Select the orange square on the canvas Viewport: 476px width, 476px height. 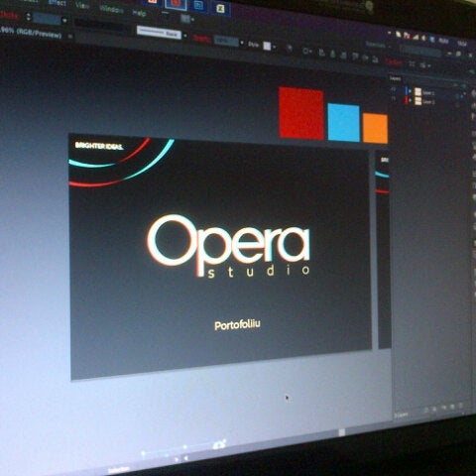click(x=375, y=128)
